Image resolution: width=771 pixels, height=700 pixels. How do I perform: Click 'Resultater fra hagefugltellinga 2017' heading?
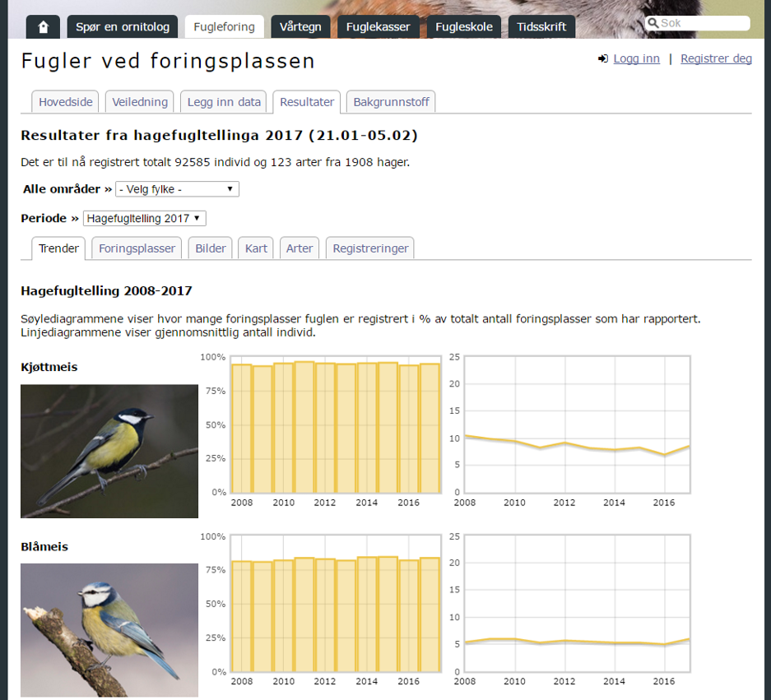click(x=219, y=135)
